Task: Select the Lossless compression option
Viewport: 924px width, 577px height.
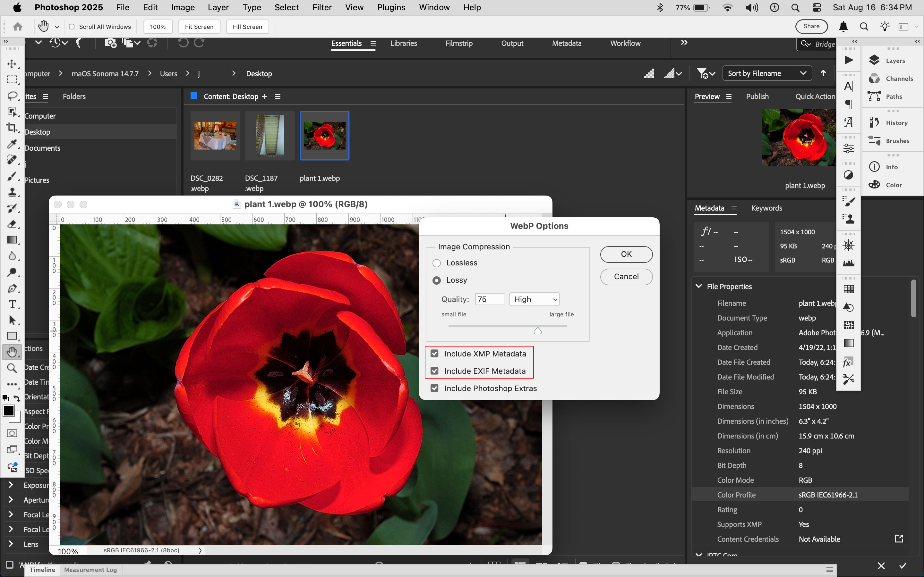Action: tap(436, 263)
